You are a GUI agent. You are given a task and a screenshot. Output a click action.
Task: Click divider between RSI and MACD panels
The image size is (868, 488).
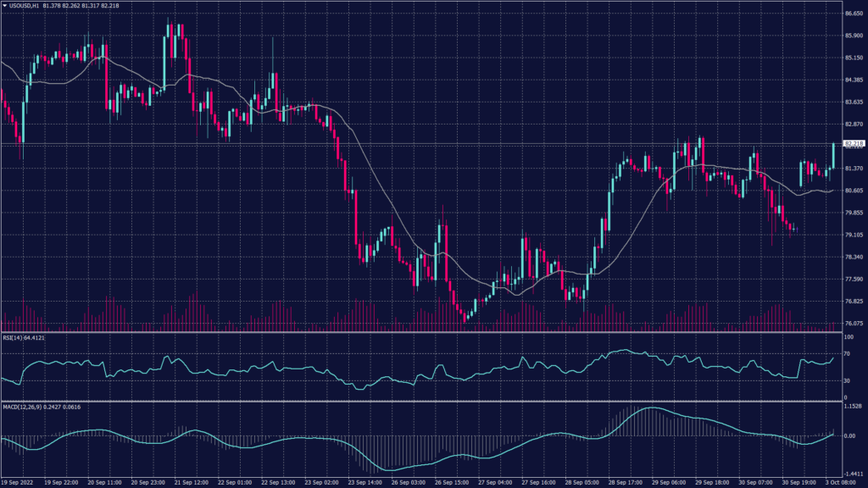coord(424,401)
